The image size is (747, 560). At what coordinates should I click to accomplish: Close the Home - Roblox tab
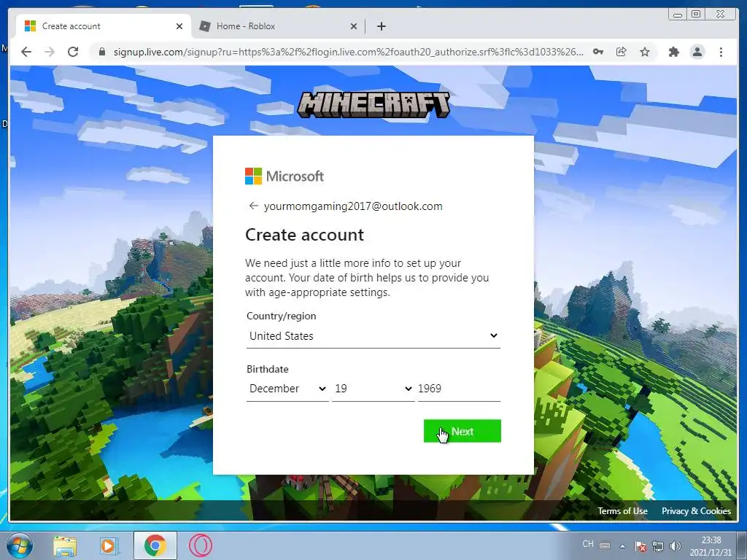[x=354, y=26]
